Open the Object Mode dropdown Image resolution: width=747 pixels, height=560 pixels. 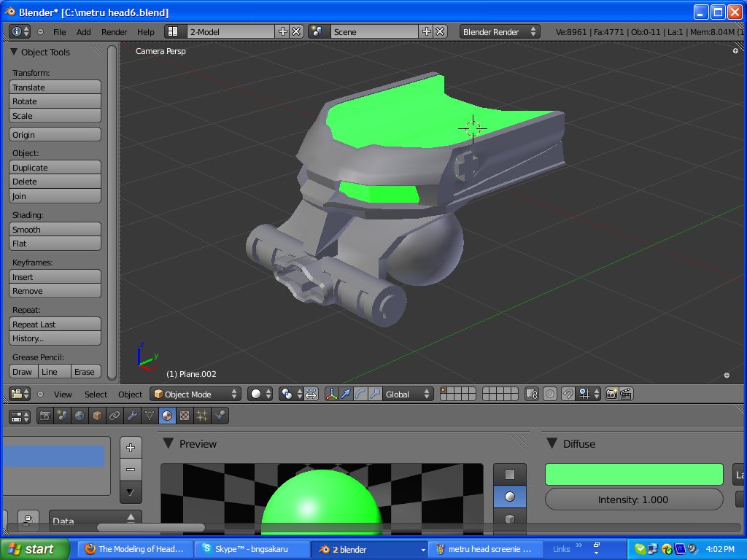click(195, 393)
